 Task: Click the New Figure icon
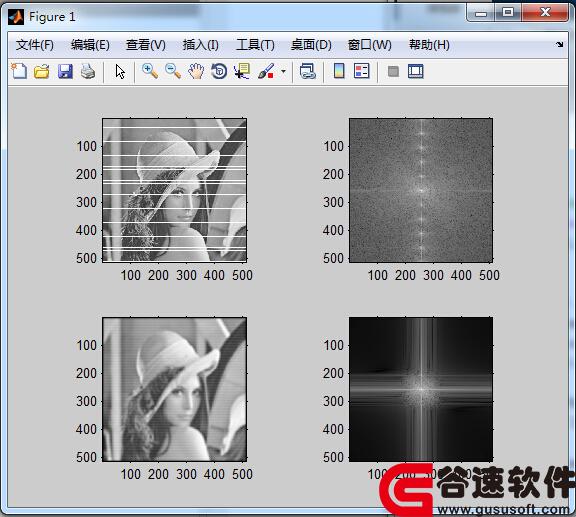19,71
